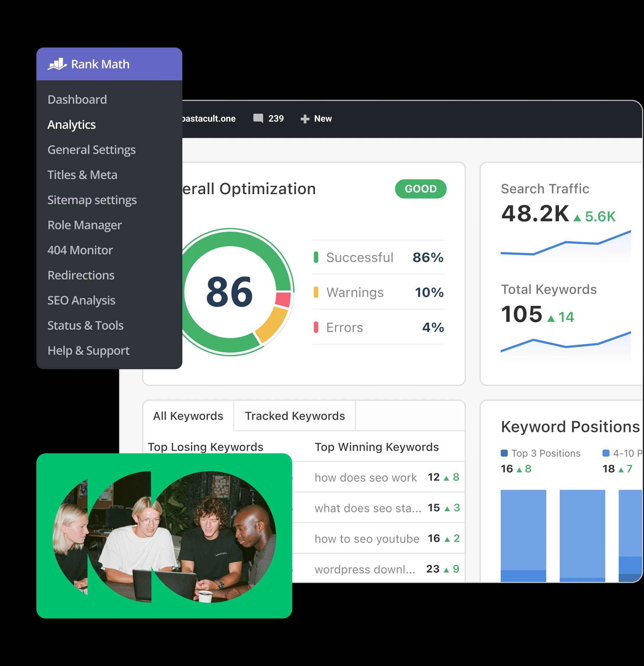This screenshot has height=666, width=644.
Task: Click green arrow beside 14 keywords
Action: pos(551,318)
